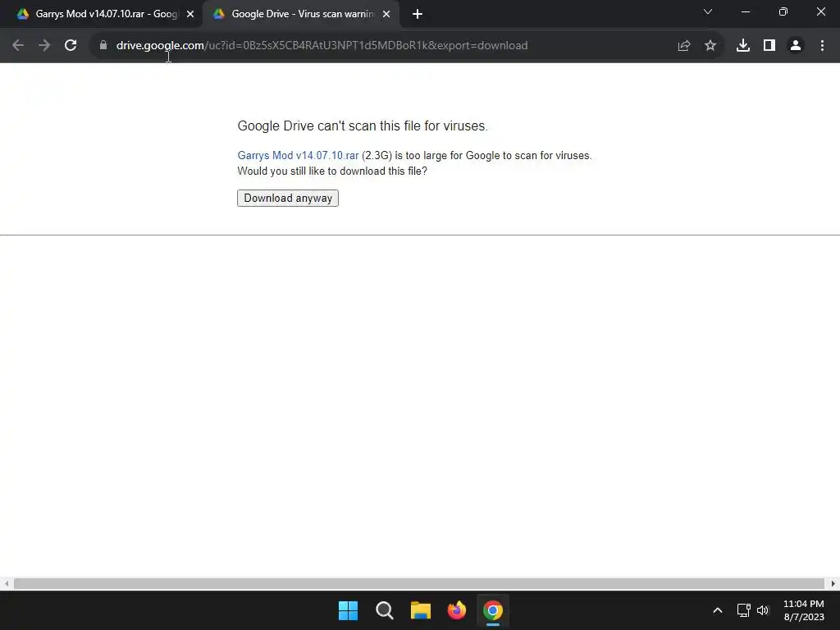Viewport: 840px width, 630px height.
Task: Toggle Chrome side panel icon
Action: [x=769, y=46]
